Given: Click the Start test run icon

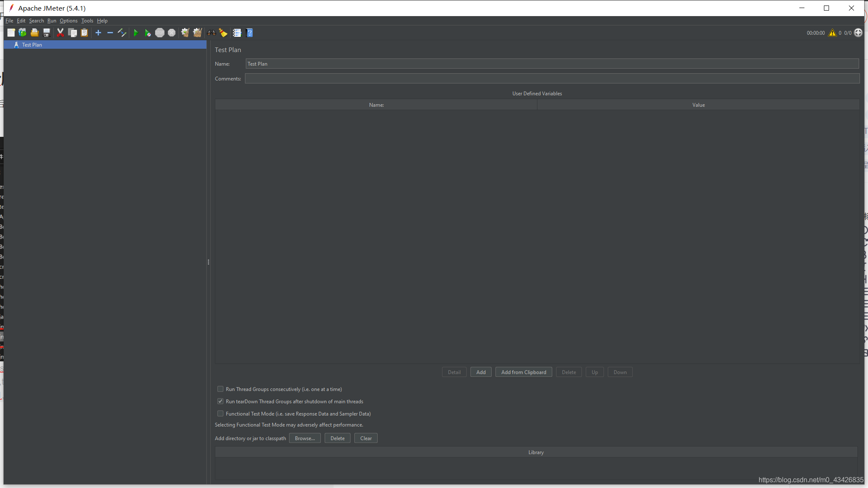Looking at the screenshot, I should coord(135,33).
